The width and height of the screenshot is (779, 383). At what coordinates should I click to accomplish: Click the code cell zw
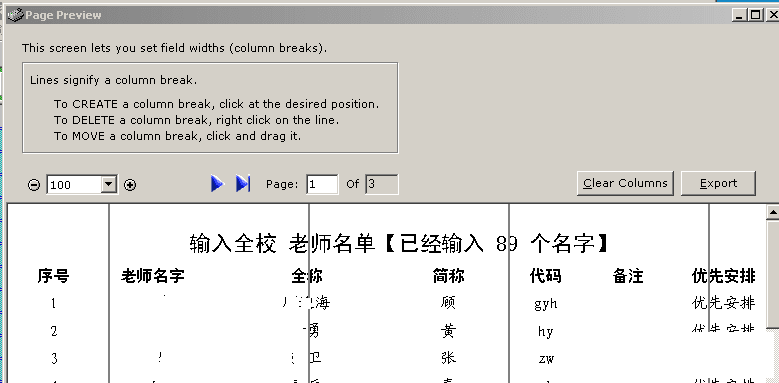click(546, 359)
